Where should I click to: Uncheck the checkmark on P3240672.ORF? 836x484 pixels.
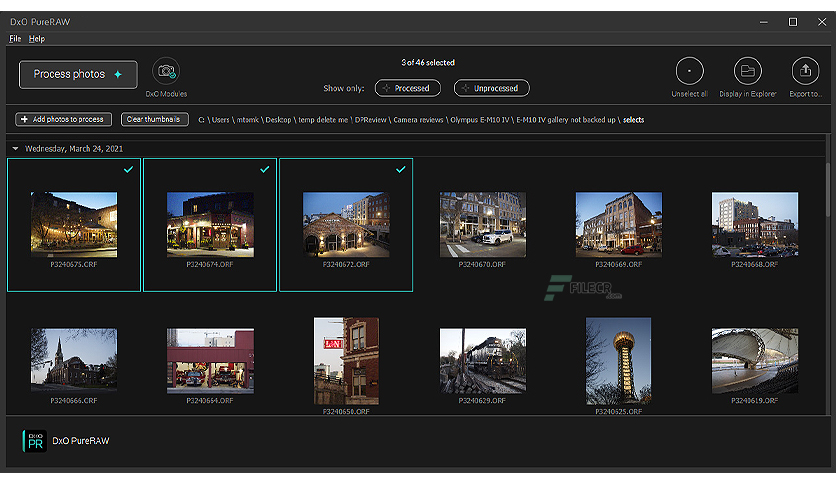click(400, 170)
